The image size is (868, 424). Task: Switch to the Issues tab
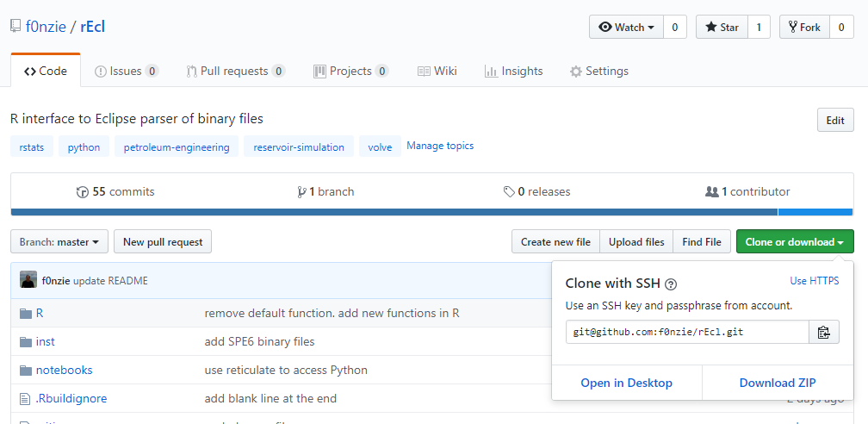[x=127, y=72]
